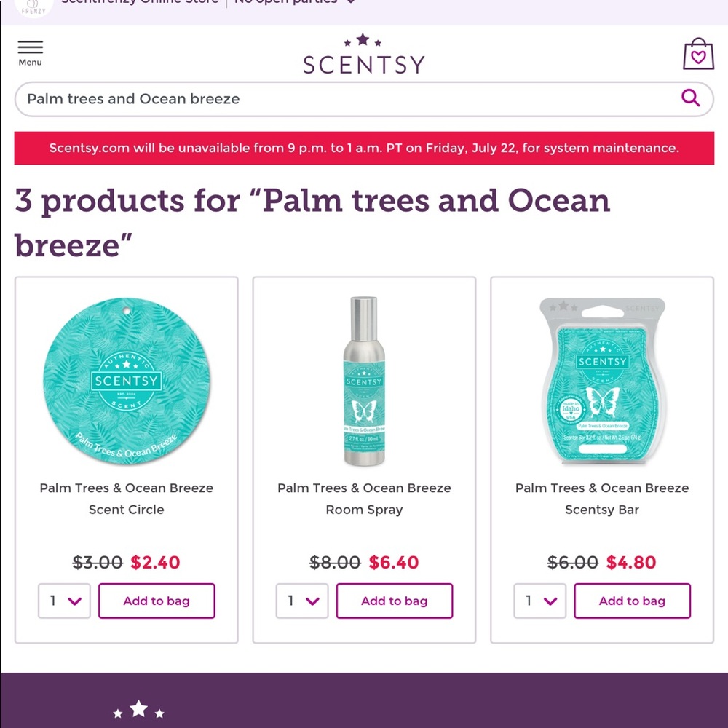Open the Palm Trees & Ocean Breeze Scent Circle link
This screenshot has width=728, height=728.
[126, 499]
